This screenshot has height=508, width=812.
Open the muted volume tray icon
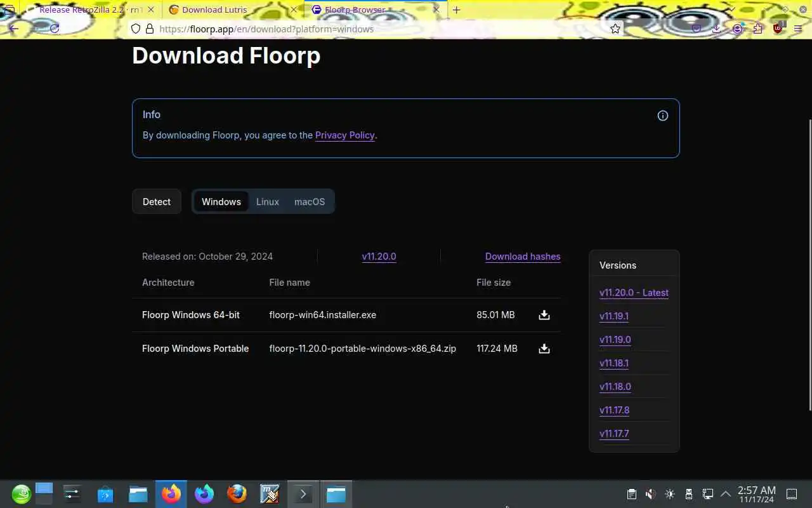650,494
